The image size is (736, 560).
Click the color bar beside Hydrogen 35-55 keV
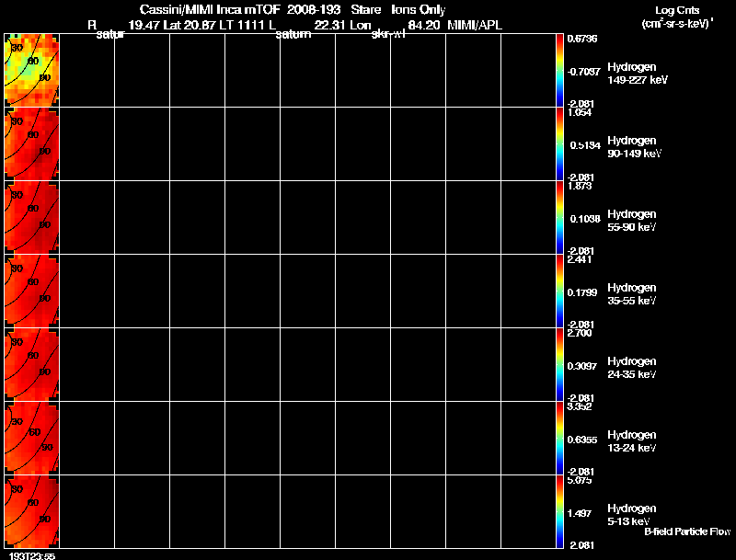[x=559, y=291]
